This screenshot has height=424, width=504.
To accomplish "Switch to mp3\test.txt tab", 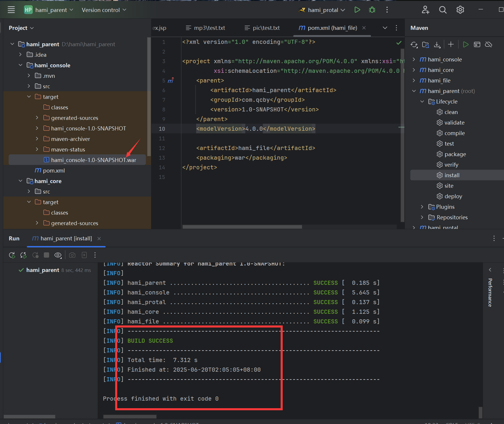I will coord(206,28).
